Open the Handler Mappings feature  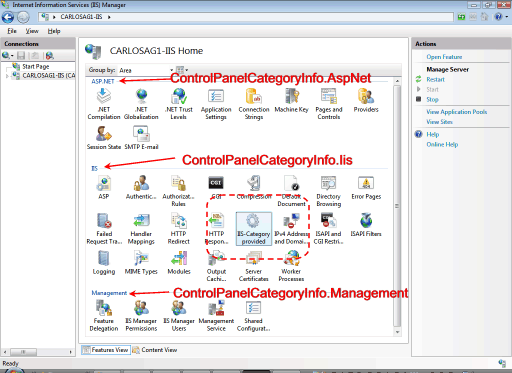(141, 229)
